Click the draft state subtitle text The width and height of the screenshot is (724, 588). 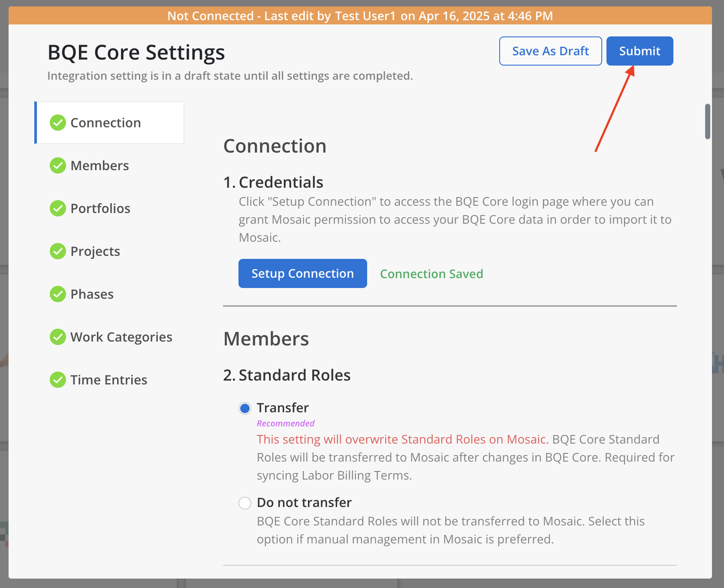[230, 76]
